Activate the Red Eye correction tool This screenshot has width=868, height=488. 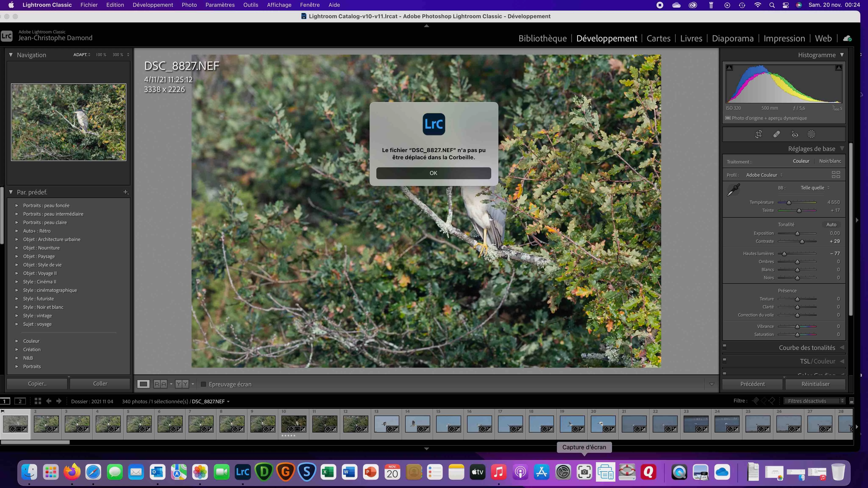click(794, 134)
